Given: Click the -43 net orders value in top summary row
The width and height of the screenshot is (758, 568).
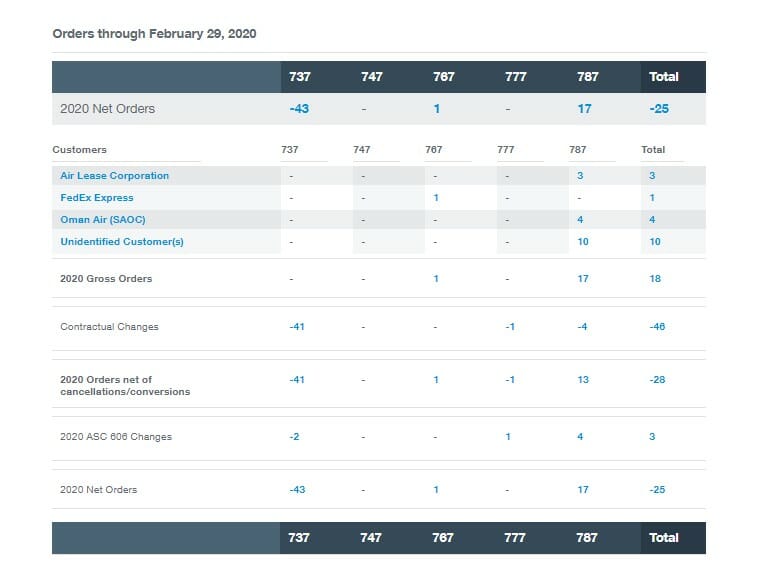Looking at the screenshot, I should (299, 109).
